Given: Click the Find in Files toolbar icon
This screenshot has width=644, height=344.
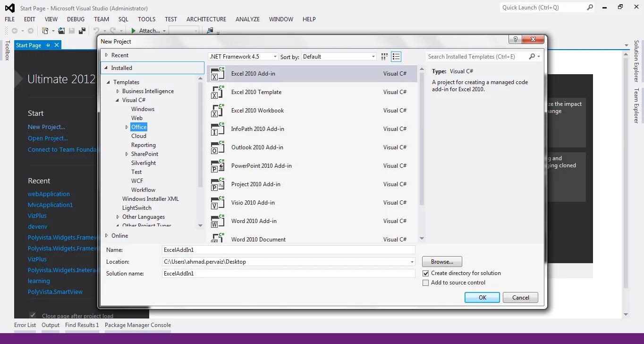Looking at the screenshot, I should 210,31.
